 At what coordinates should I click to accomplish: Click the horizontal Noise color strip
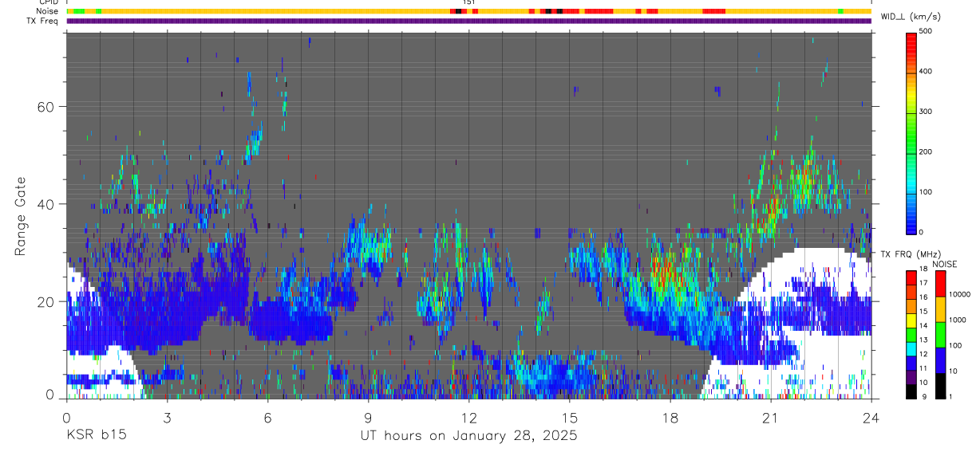pos(468,11)
